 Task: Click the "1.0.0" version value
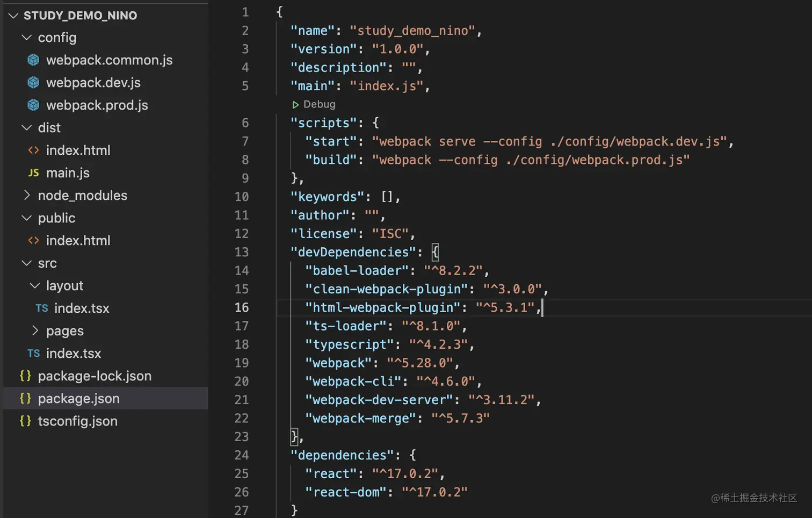coord(398,49)
